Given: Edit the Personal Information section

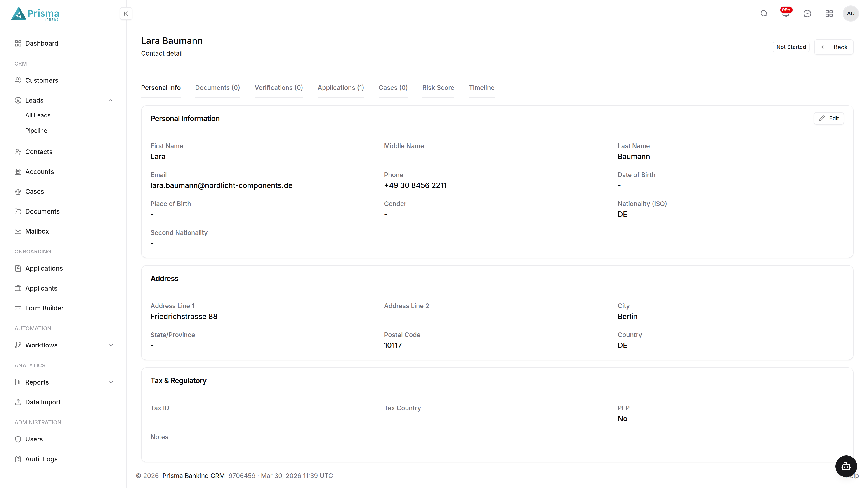Looking at the screenshot, I should tap(829, 119).
